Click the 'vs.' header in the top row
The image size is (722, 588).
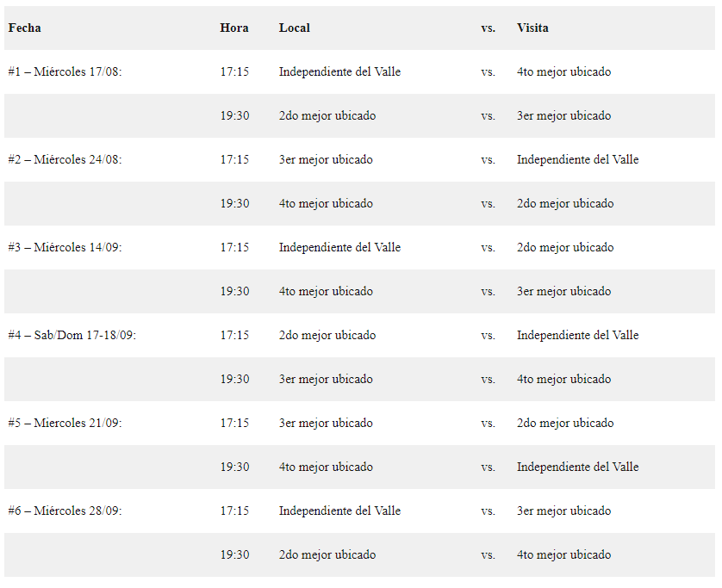point(489,28)
